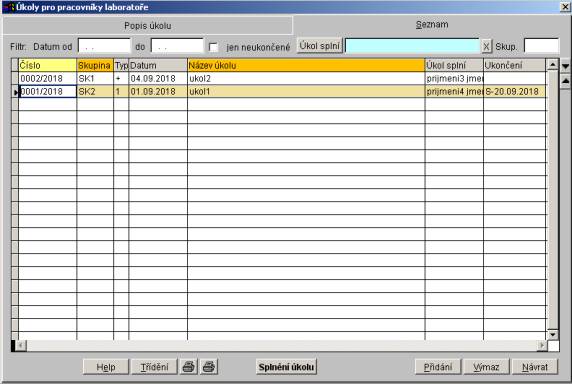
Task: Click the first printer icon button
Action: (x=189, y=366)
